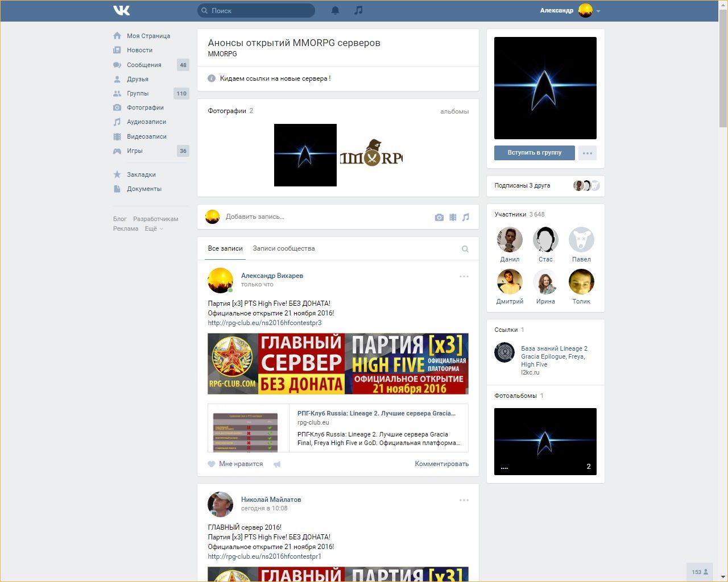Open group actions three-dots button
Screen dimensions: 728x582
coord(588,153)
